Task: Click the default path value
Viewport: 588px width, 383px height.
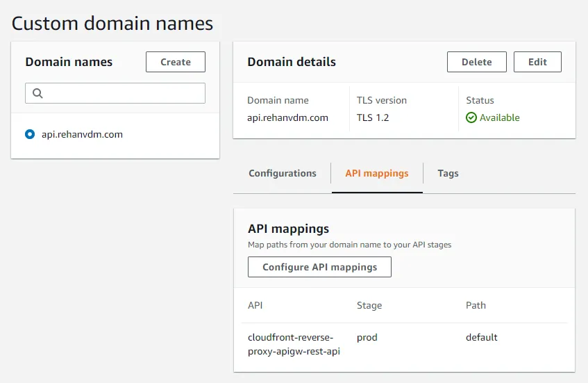Action: (x=482, y=337)
